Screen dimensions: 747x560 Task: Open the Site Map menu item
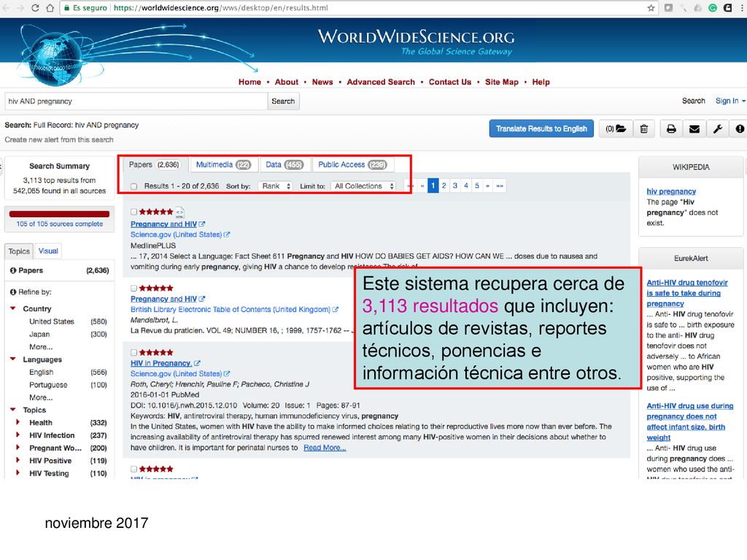point(502,82)
